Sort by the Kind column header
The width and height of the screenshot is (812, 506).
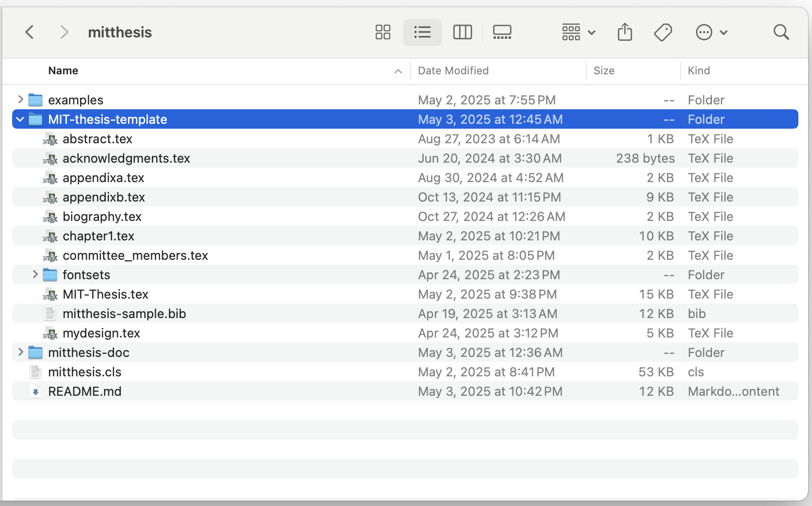pyautogui.click(x=698, y=71)
